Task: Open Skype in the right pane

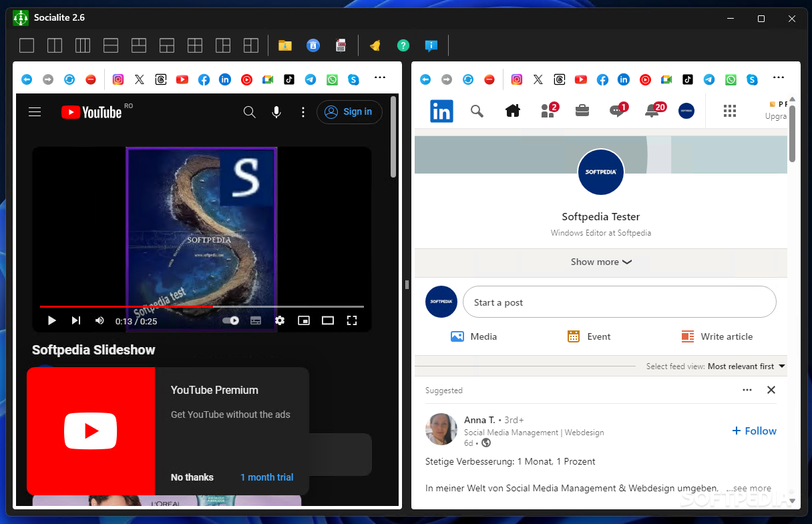Action: [x=752, y=79]
